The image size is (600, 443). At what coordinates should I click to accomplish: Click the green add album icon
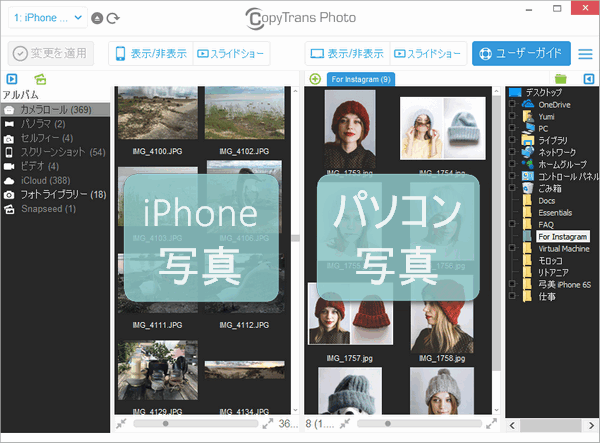tap(40, 79)
